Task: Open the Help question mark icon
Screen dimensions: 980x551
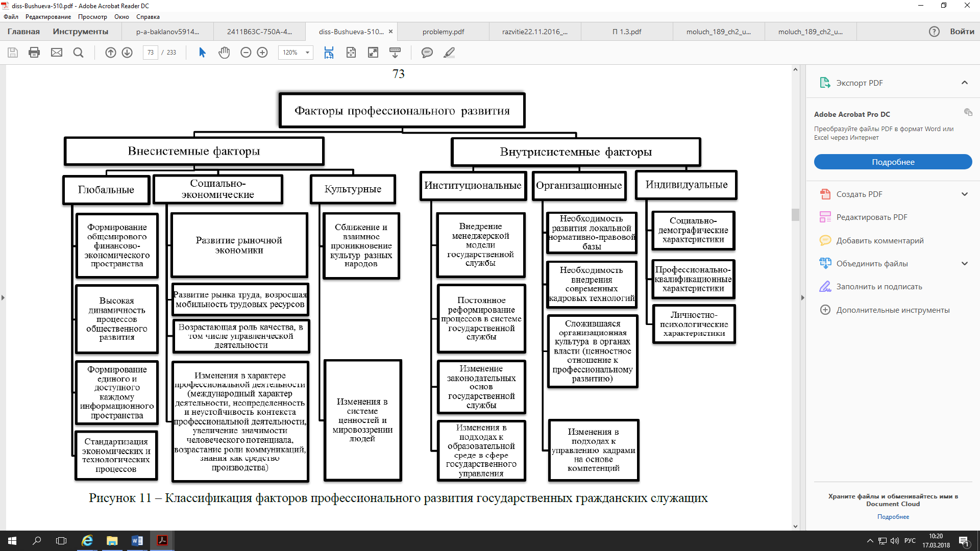Action: tap(934, 32)
